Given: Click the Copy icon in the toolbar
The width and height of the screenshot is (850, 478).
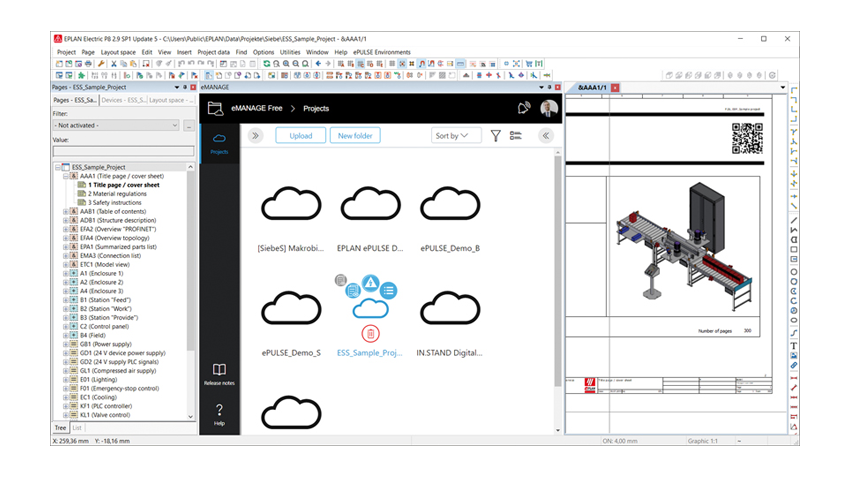Looking at the screenshot, I should click(124, 64).
